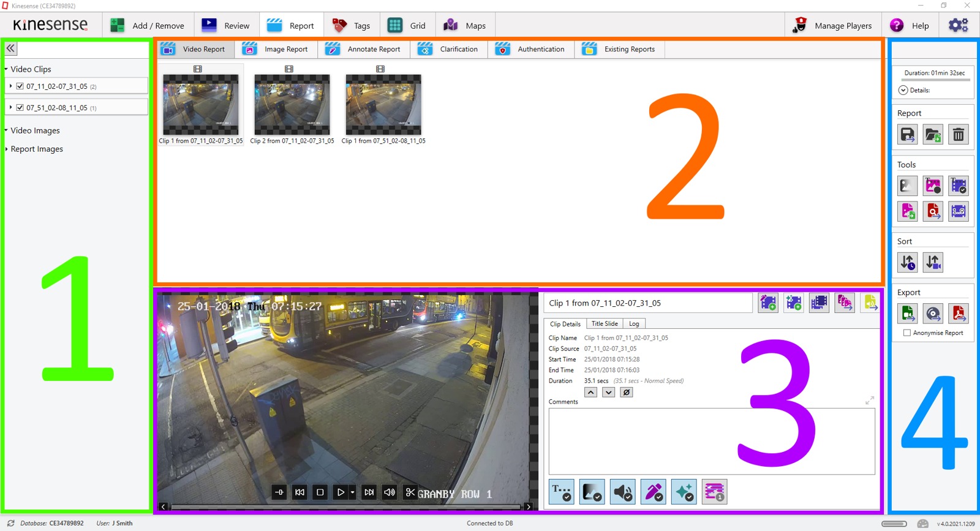Export report to disc

tap(933, 314)
